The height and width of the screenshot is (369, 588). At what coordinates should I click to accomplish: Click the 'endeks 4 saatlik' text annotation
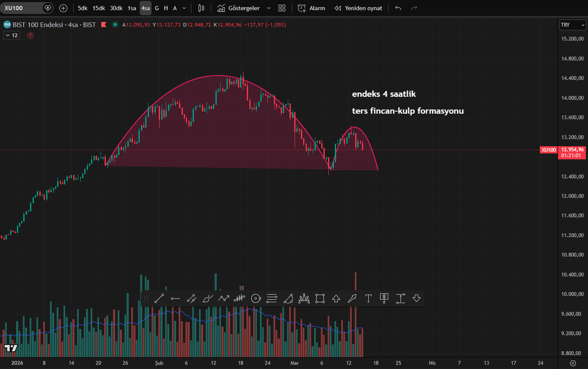click(384, 93)
